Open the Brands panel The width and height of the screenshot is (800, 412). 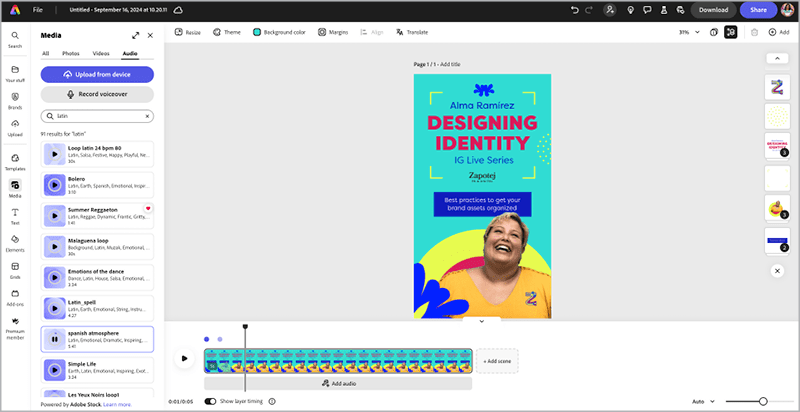tap(15, 100)
